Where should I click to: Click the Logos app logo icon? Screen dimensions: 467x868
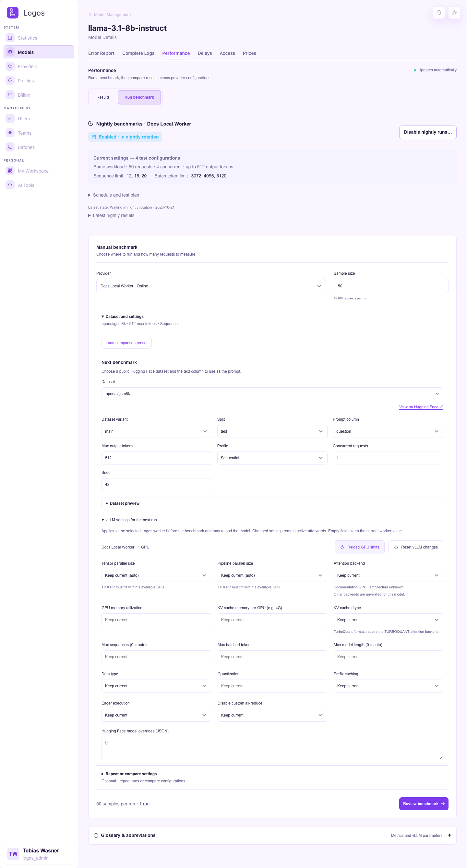pos(12,13)
